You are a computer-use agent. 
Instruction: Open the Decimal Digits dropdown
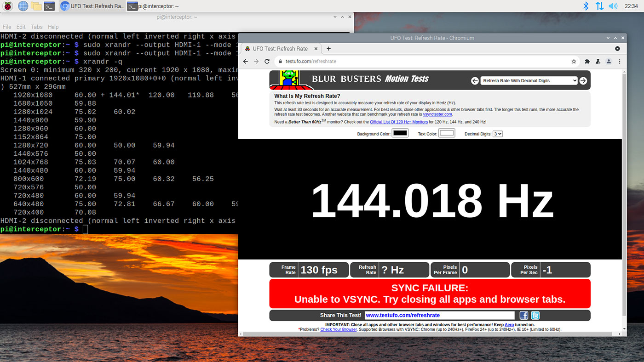pos(497,134)
